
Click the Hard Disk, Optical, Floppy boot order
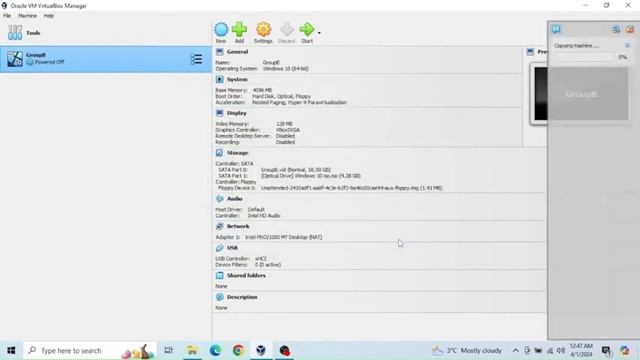[281, 96]
